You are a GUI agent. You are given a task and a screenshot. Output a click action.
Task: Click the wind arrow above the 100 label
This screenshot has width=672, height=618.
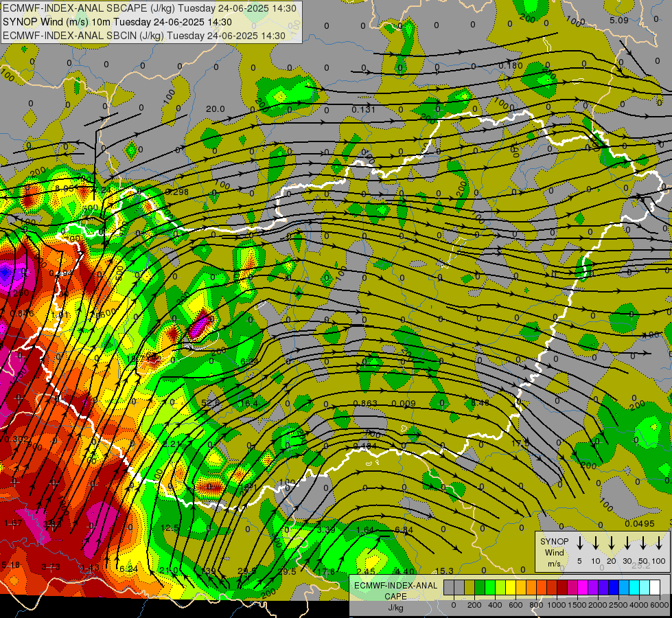659,543
